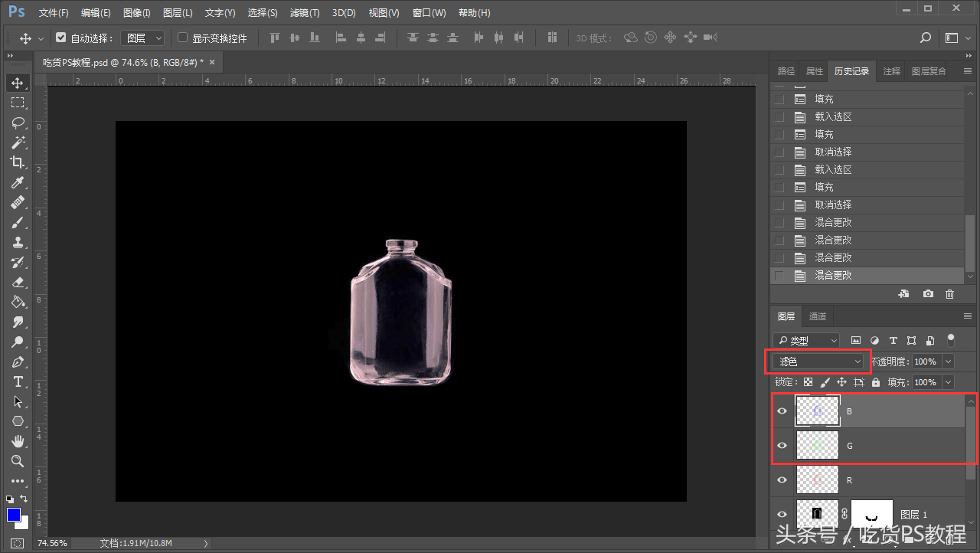Swap foreground and background colors
The width and height of the screenshot is (980, 553).
point(24,499)
